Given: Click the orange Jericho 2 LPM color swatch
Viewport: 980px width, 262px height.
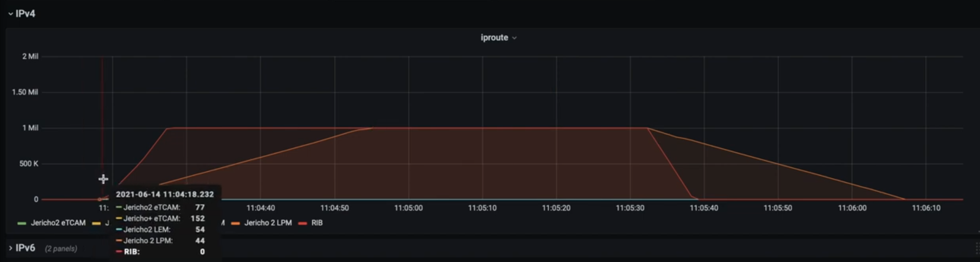Looking at the screenshot, I should pos(235,223).
